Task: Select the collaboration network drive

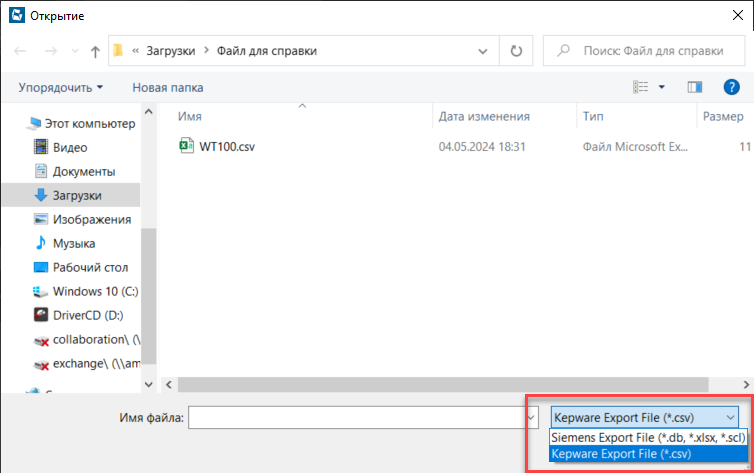Action: pos(87,340)
